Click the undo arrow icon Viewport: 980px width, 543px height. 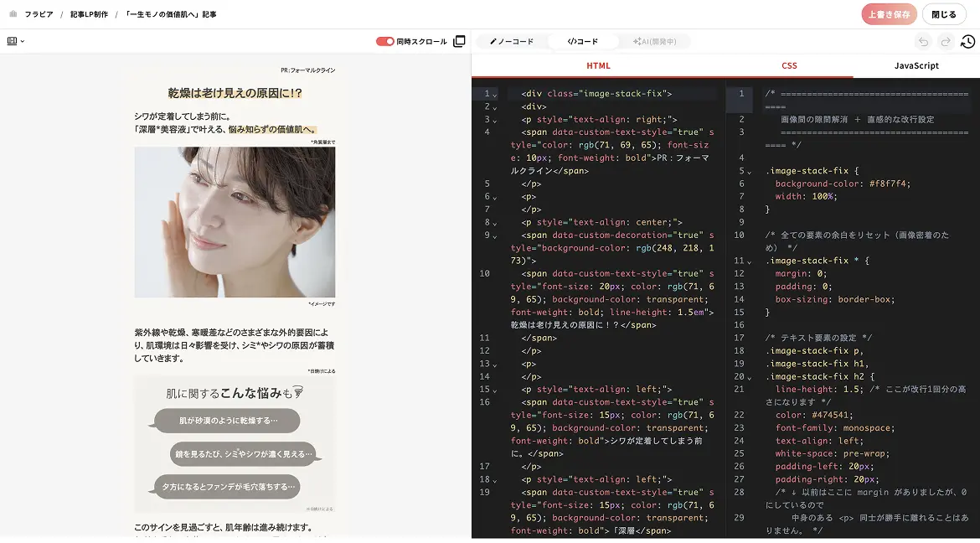click(922, 39)
